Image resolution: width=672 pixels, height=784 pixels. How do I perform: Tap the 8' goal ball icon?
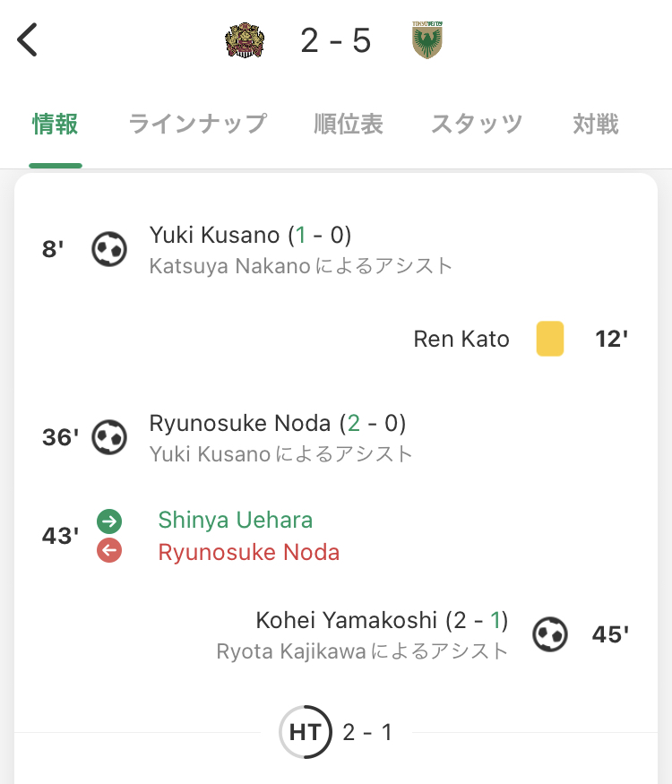tap(109, 248)
